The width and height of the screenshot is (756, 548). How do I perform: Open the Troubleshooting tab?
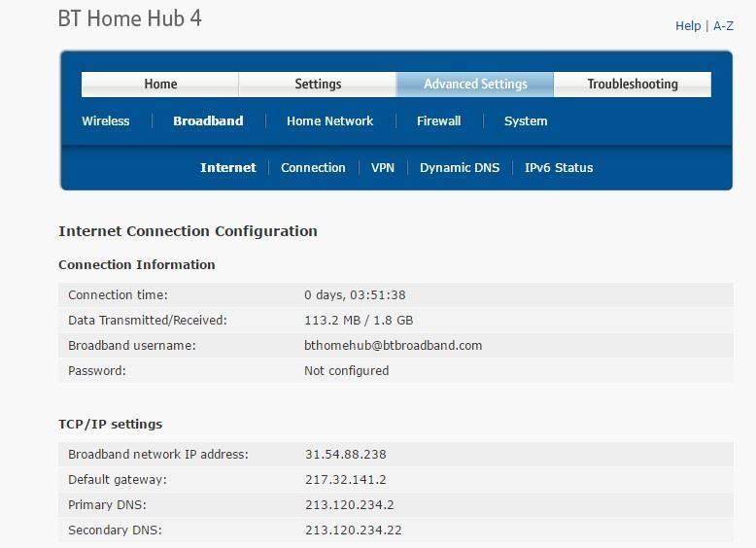[633, 85]
